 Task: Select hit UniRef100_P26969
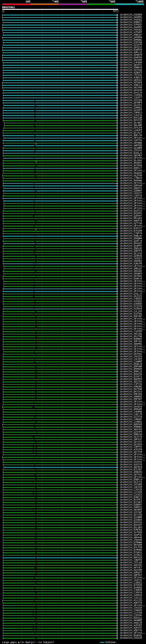(x=131, y=15)
